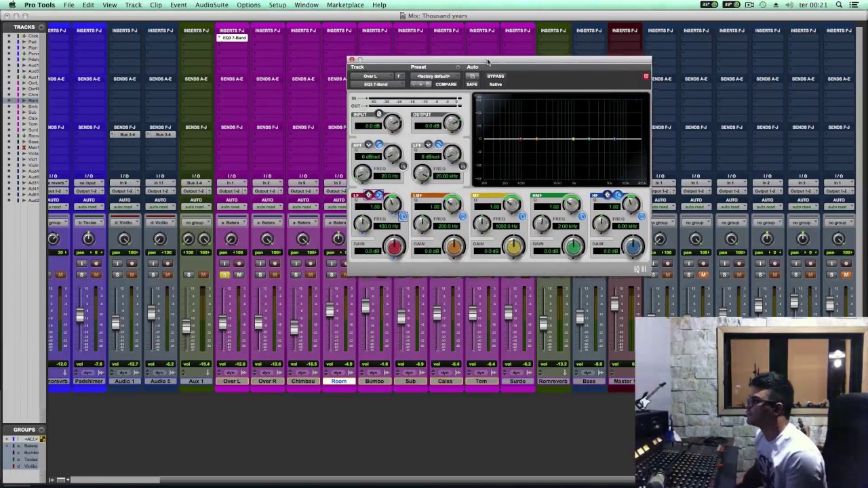868x488 pixels.
Task: Open the Setup menu
Action: point(277,5)
